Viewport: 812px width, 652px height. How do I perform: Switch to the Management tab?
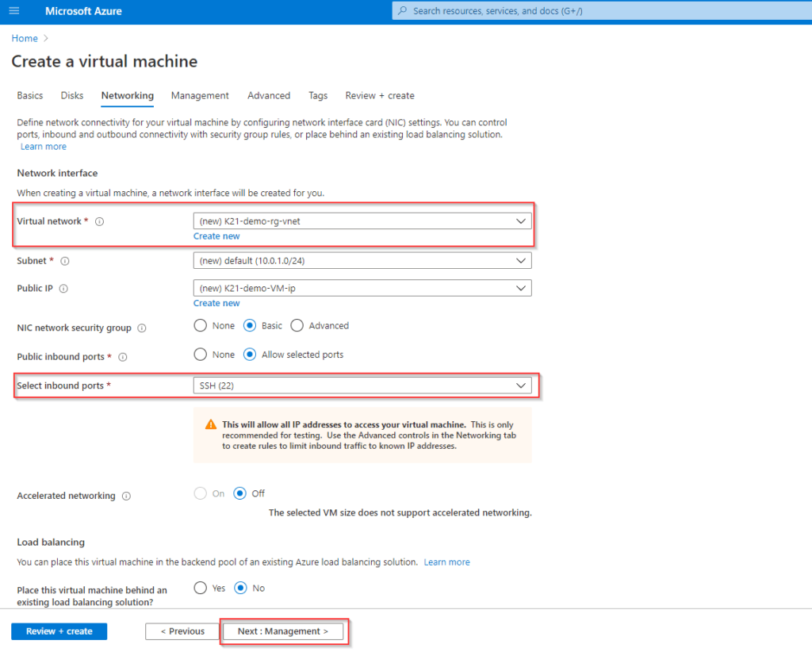click(200, 95)
